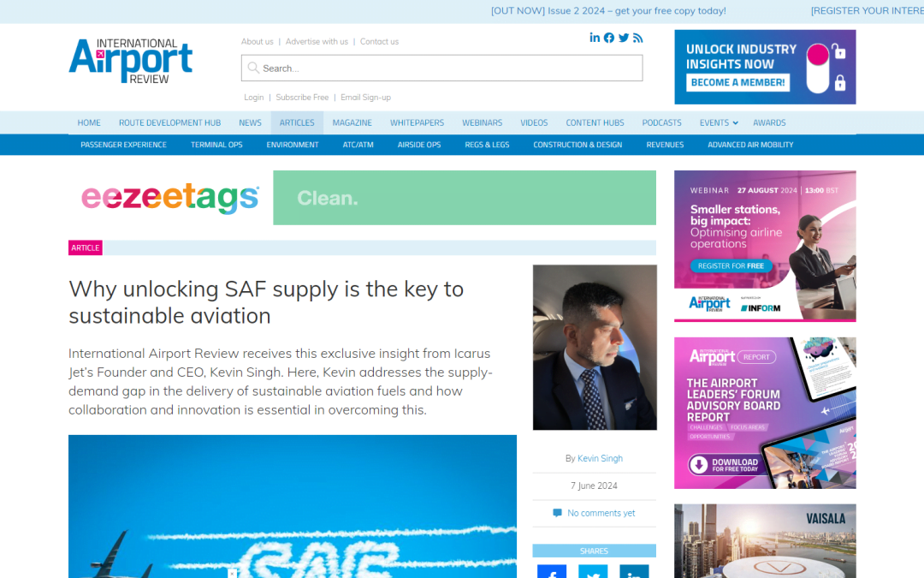Click the article headline about SAF supply
Screen dimensions: 924x578
coord(266,302)
